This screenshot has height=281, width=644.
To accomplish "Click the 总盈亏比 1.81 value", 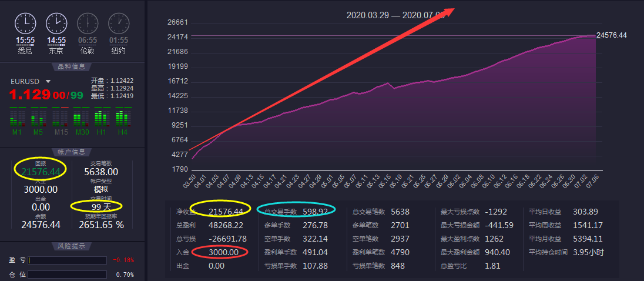I will 492,266.
